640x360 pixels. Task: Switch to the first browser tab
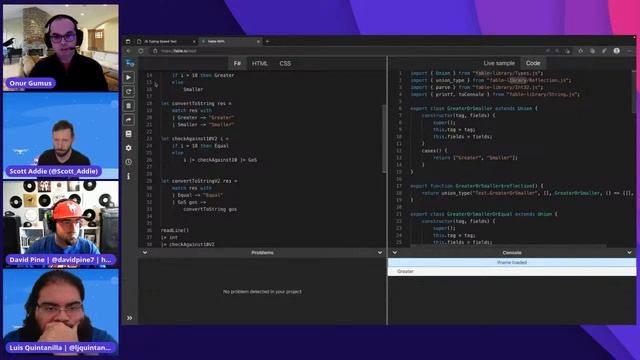(x=166, y=42)
